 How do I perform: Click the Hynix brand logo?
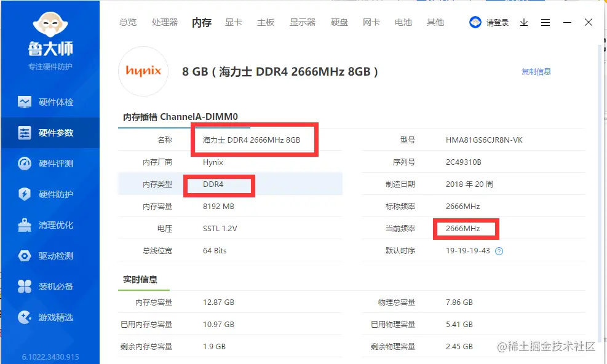coord(143,71)
